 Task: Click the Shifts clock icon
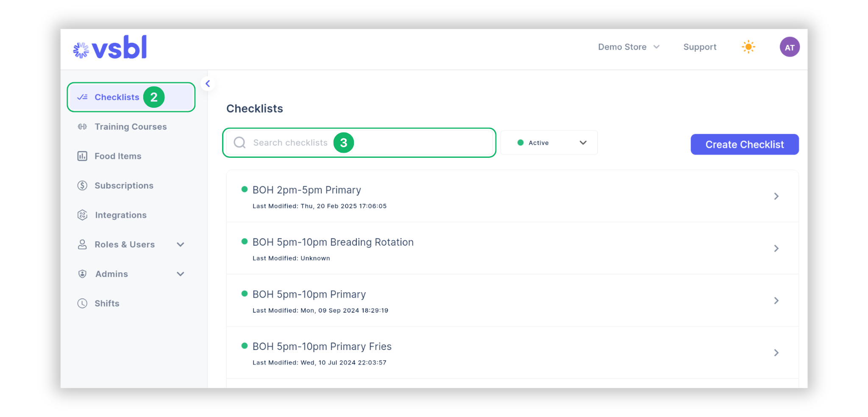(82, 303)
